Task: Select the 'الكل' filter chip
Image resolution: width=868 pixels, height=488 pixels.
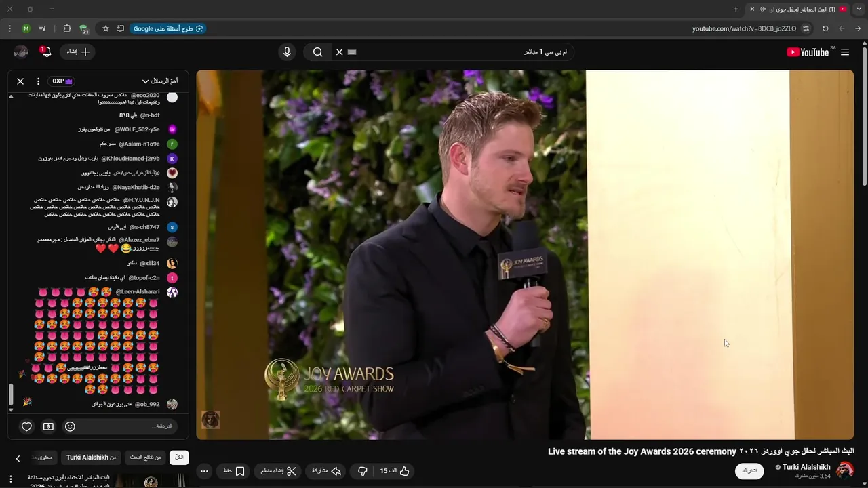Action: (179, 457)
